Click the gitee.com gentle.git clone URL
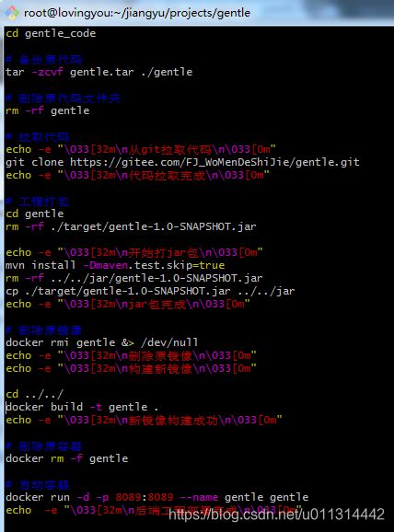The height and width of the screenshot is (532, 394). [214, 162]
